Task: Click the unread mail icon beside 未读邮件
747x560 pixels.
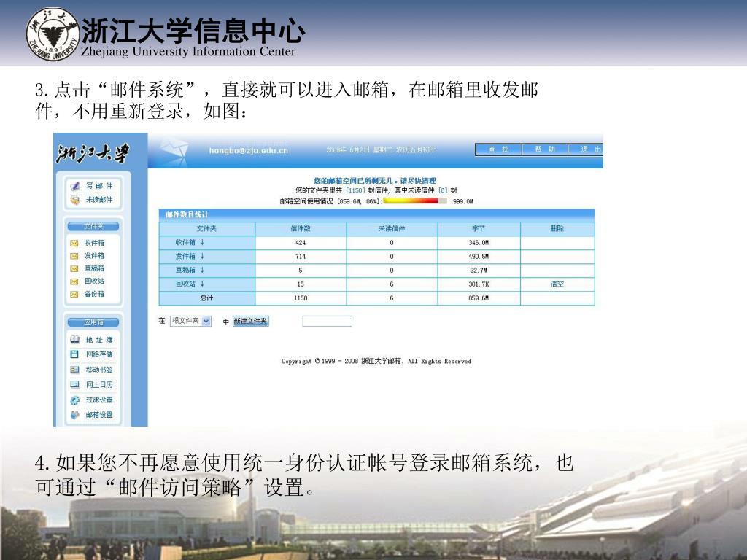Action: pos(75,200)
